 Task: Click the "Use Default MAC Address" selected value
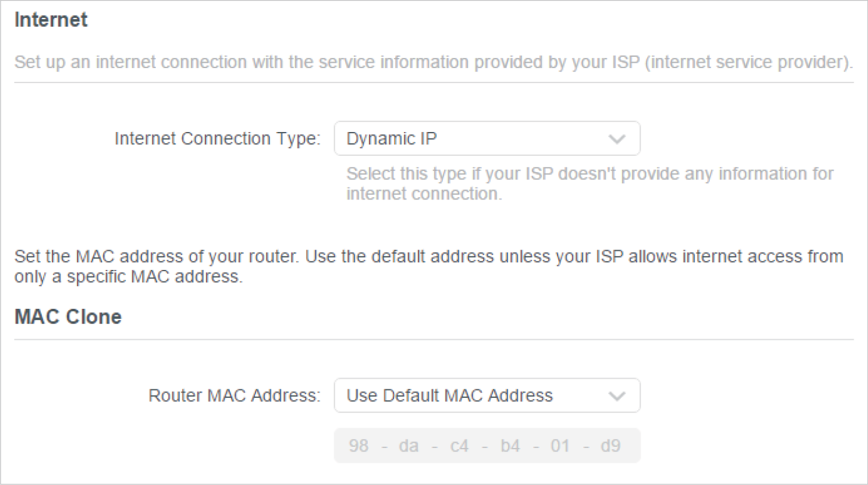(450, 395)
